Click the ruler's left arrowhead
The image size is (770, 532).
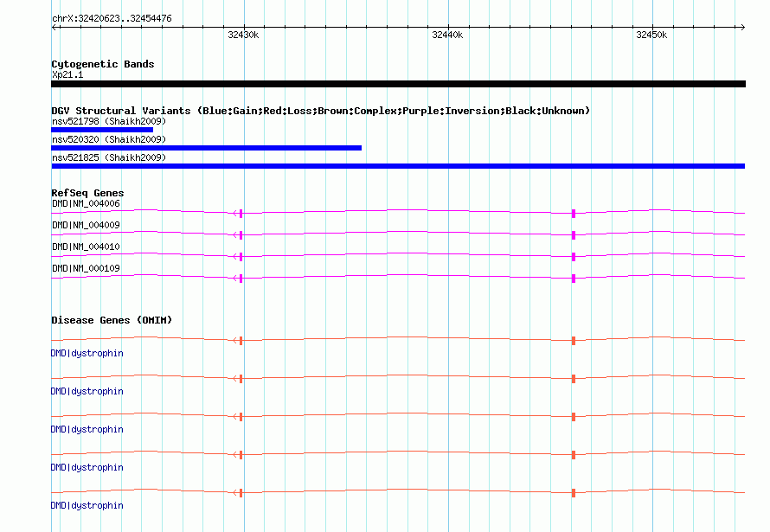click(x=55, y=27)
